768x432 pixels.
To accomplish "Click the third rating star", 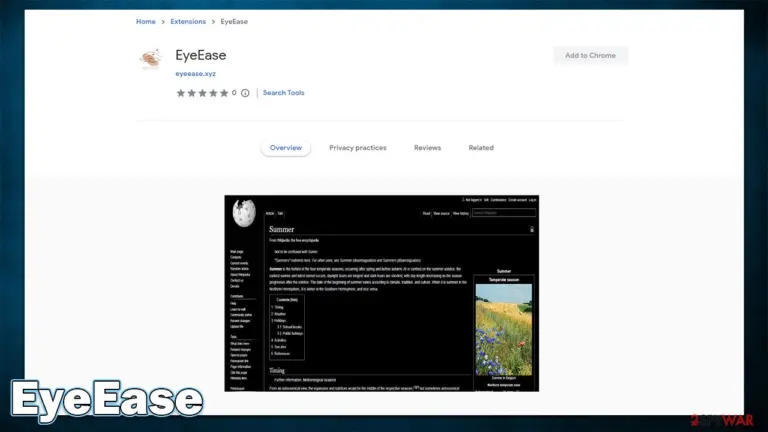I will coord(202,93).
